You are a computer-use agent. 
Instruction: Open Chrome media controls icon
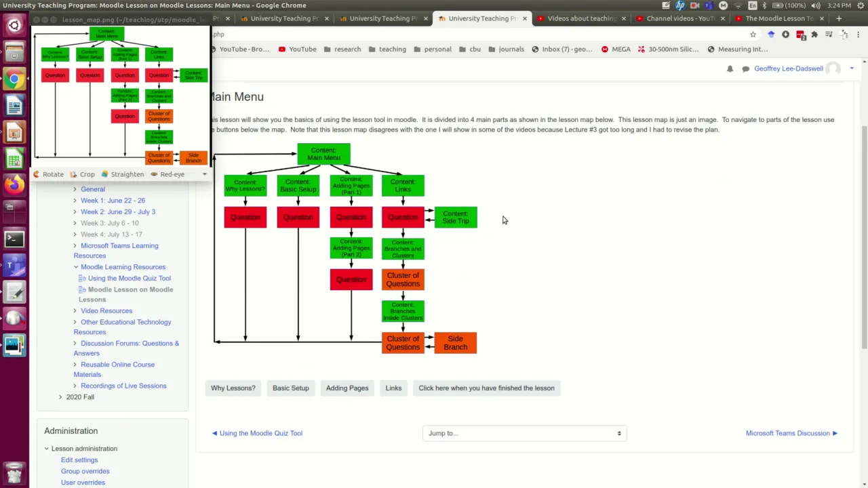click(830, 34)
